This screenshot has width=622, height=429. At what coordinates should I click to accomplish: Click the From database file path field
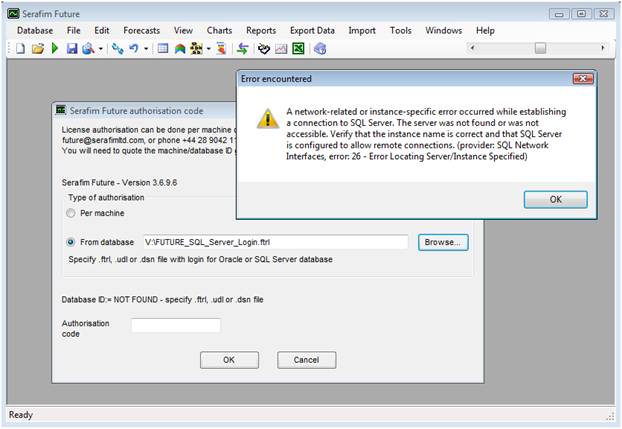click(x=276, y=242)
